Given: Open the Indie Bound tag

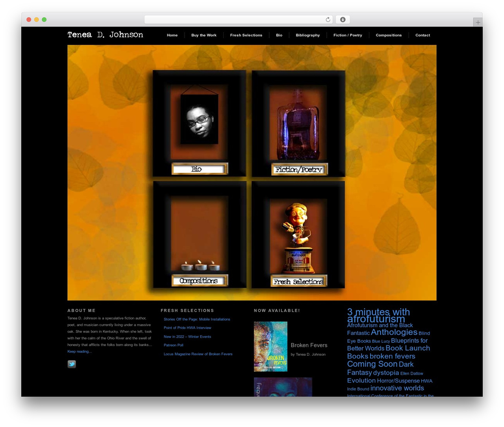Looking at the screenshot, I should [358, 389].
